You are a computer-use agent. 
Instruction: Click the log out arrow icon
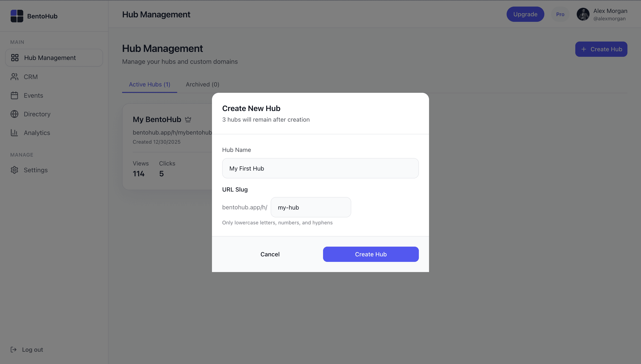pyautogui.click(x=14, y=350)
